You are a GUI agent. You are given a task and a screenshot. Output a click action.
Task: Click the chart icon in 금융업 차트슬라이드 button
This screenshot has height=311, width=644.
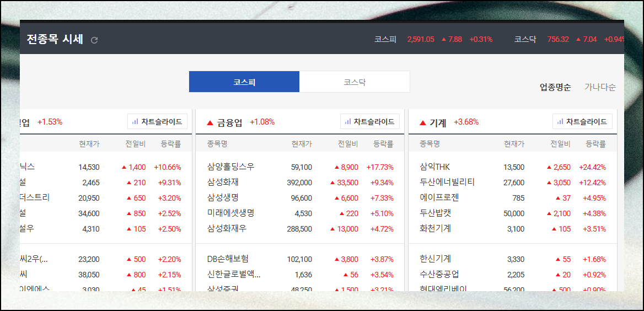point(348,122)
